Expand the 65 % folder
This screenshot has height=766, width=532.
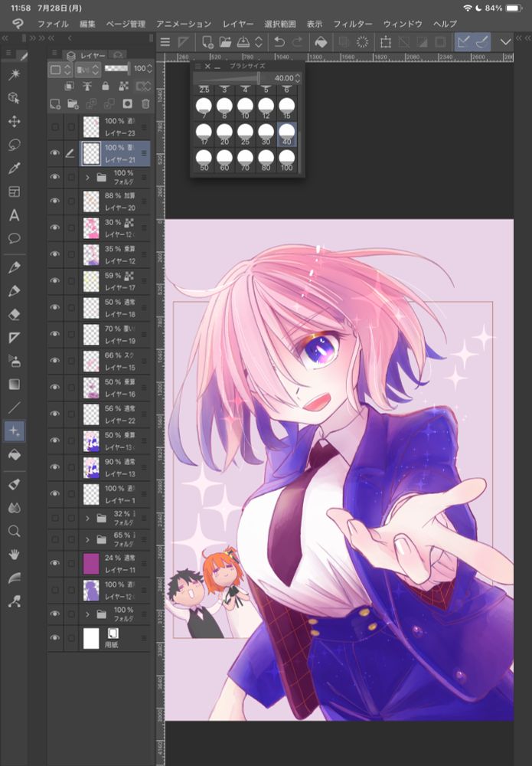[x=87, y=539]
